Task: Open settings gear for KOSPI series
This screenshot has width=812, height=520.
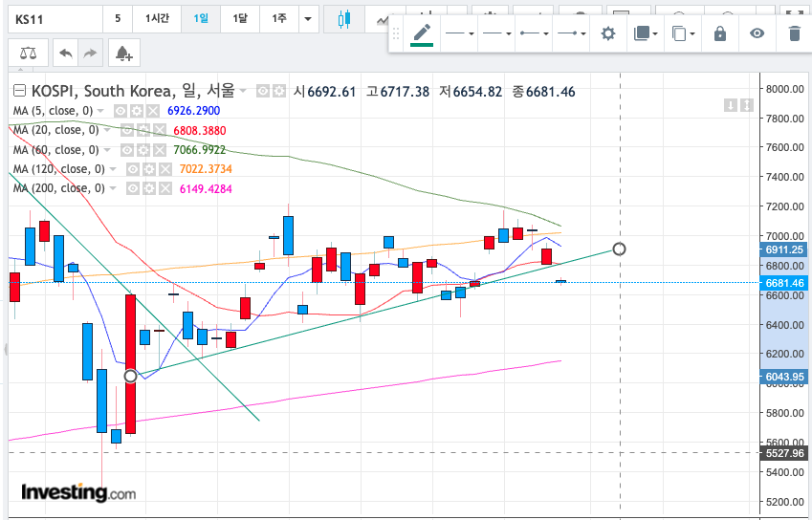Action: click(x=279, y=92)
